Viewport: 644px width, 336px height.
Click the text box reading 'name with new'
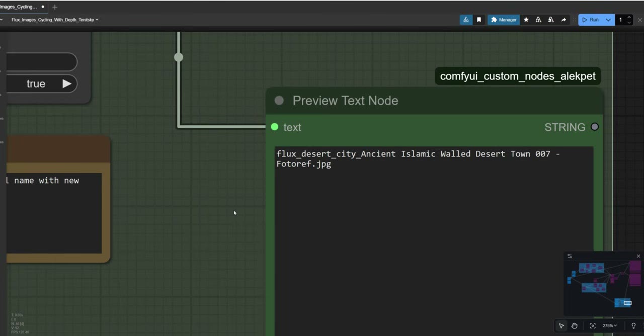(54, 213)
